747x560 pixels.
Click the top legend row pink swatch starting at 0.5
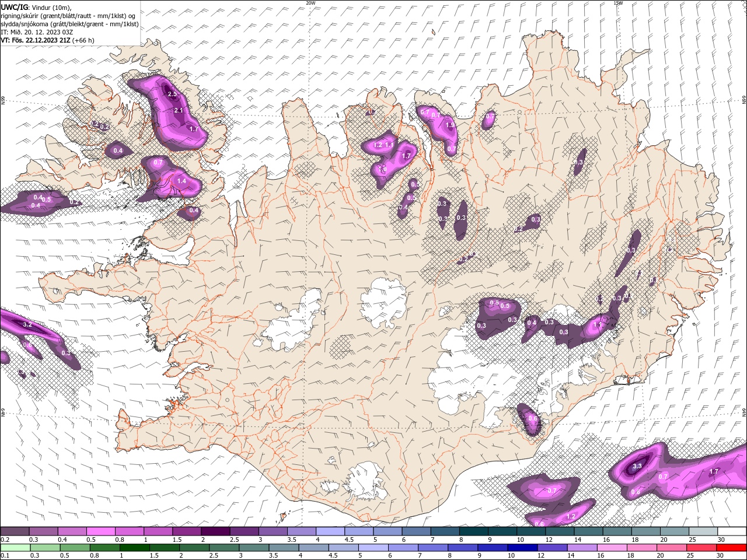coord(100,531)
